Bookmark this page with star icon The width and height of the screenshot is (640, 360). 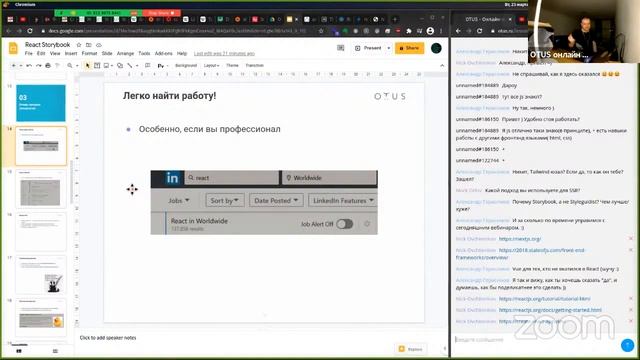tap(321, 31)
